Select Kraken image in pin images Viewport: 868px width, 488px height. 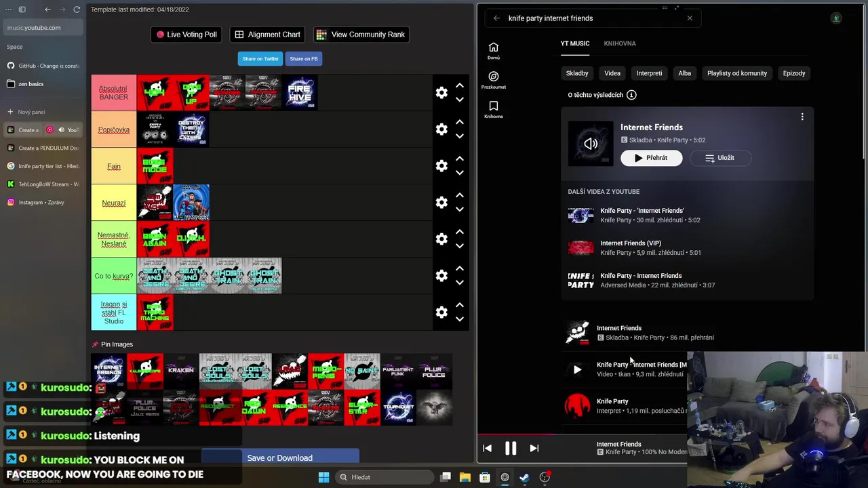pyautogui.click(x=181, y=371)
